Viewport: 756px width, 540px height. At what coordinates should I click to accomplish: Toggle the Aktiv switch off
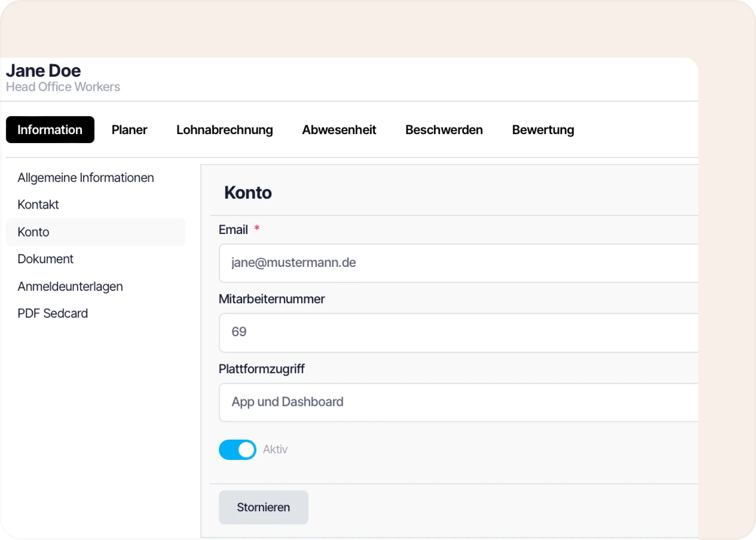[238, 450]
